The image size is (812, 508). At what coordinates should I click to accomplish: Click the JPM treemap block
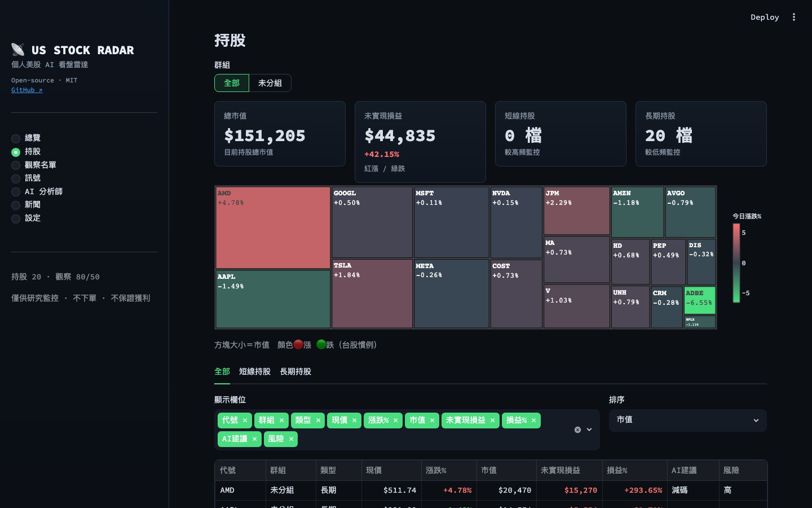pyautogui.click(x=577, y=211)
